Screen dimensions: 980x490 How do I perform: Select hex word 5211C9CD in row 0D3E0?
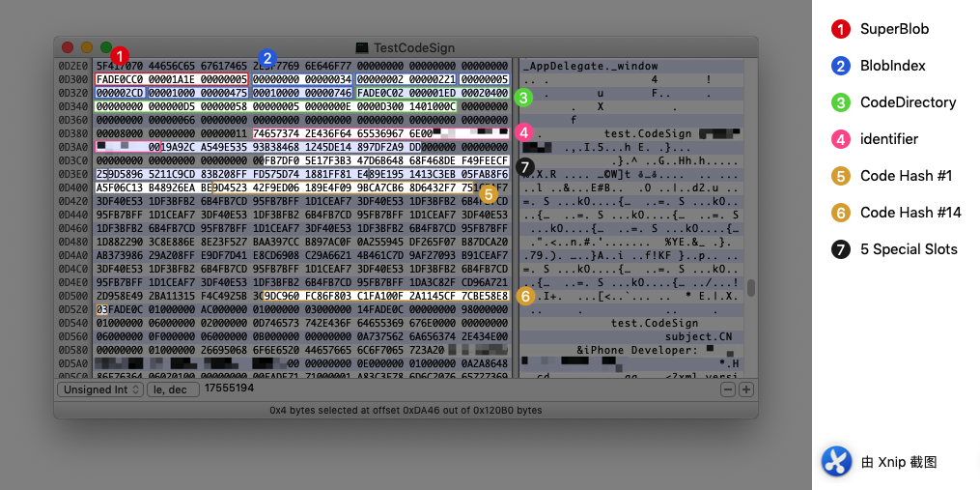[171, 173]
